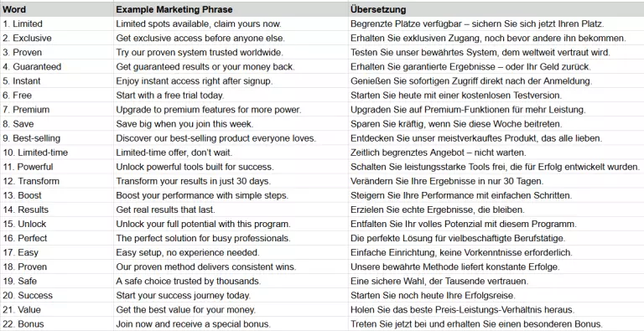Select 'Verändern Sie Ihre Ergebnisse in nur 30 Tagen.'
The width and height of the screenshot is (644, 331).
(x=496, y=181)
